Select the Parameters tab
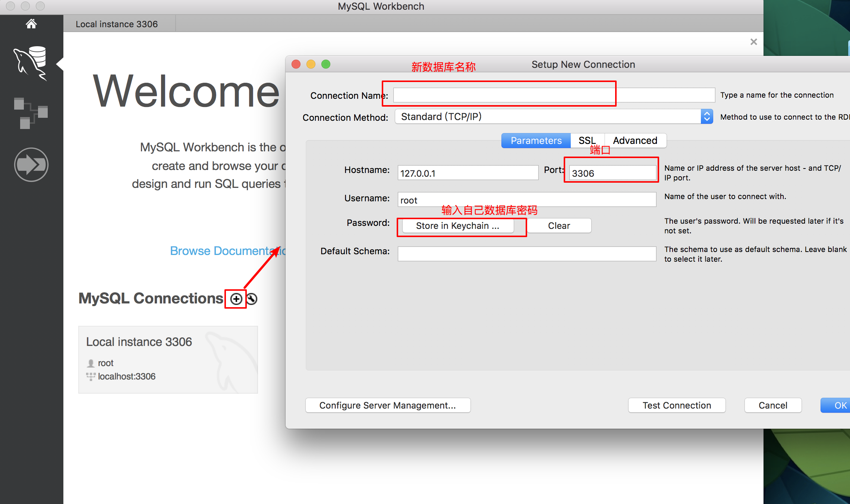Viewport: 850px width, 504px height. pyautogui.click(x=535, y=141)
